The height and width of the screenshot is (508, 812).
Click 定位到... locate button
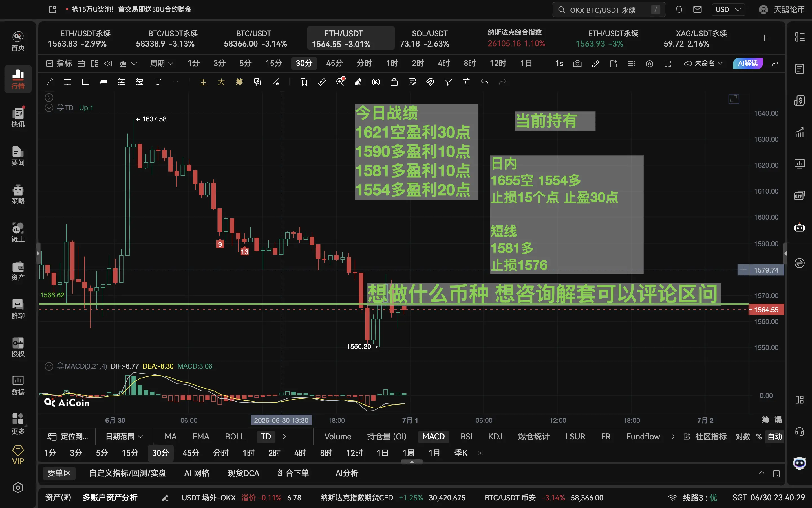coord(68,436)
